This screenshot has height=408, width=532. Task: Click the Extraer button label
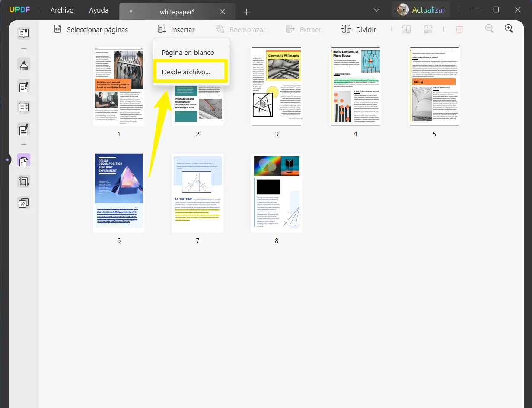310,29
